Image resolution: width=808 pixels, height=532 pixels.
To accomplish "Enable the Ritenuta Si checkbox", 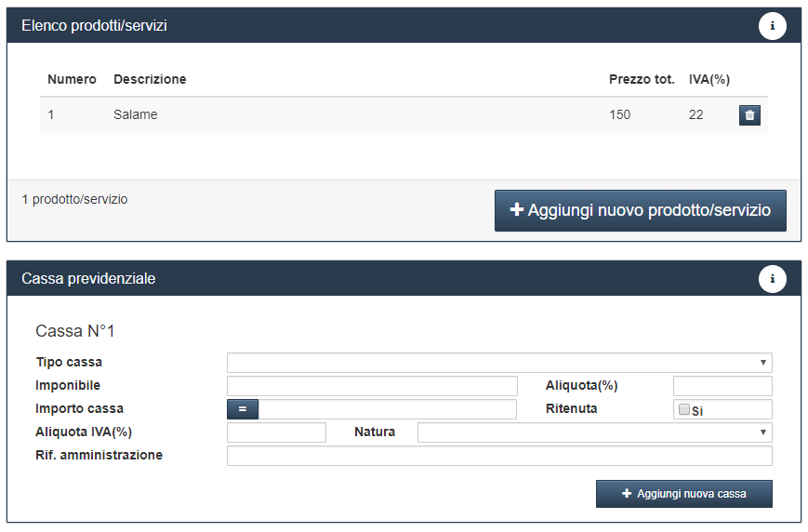I will pos(683,409).
